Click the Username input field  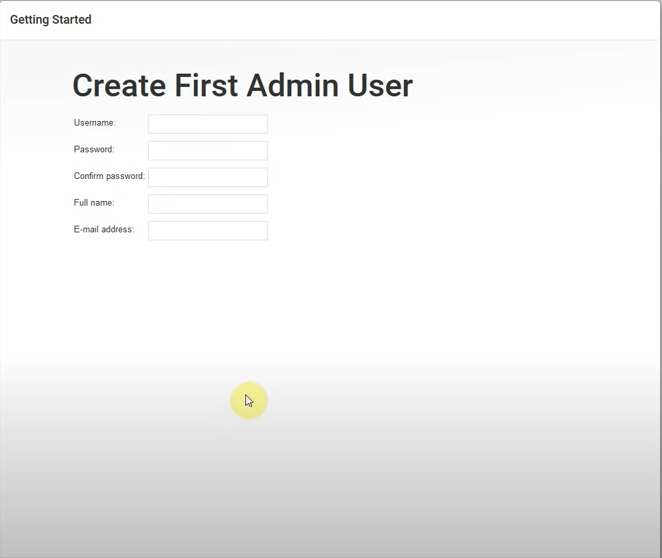[x=208, y=124]
